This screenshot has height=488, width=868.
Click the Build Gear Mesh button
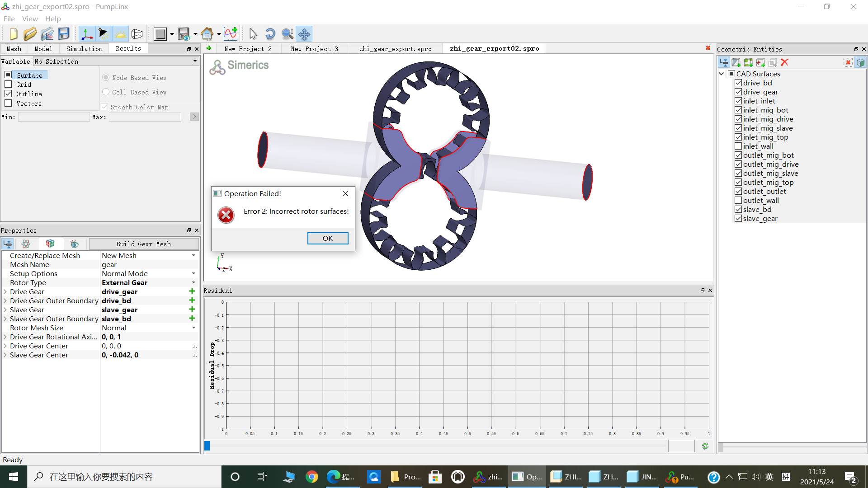(144, 244)
